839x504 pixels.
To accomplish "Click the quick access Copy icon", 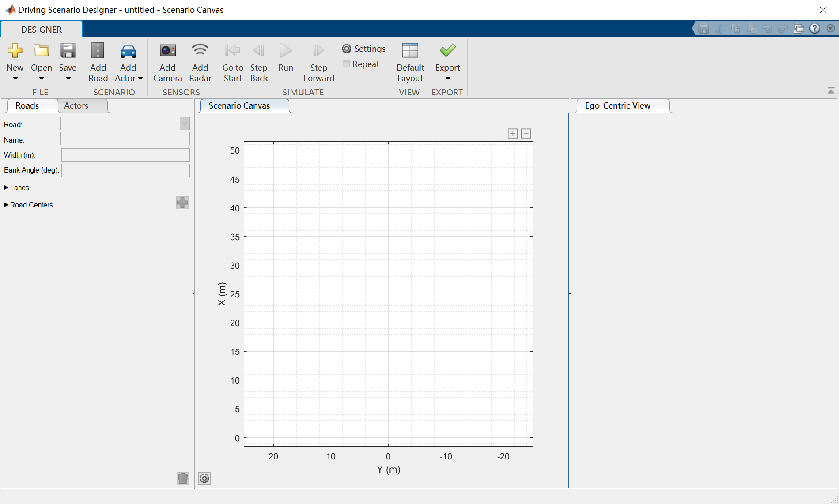I will click(x=735, y=29).
